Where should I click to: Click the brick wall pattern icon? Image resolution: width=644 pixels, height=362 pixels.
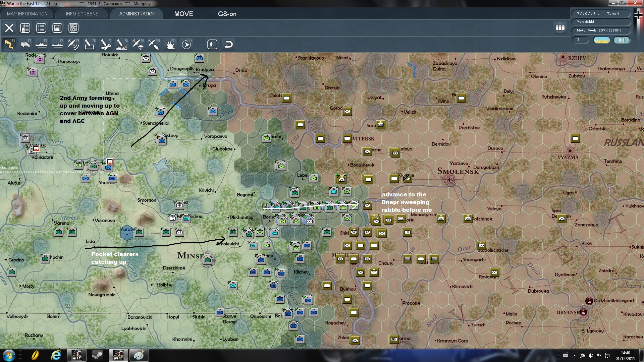point(73,28)
